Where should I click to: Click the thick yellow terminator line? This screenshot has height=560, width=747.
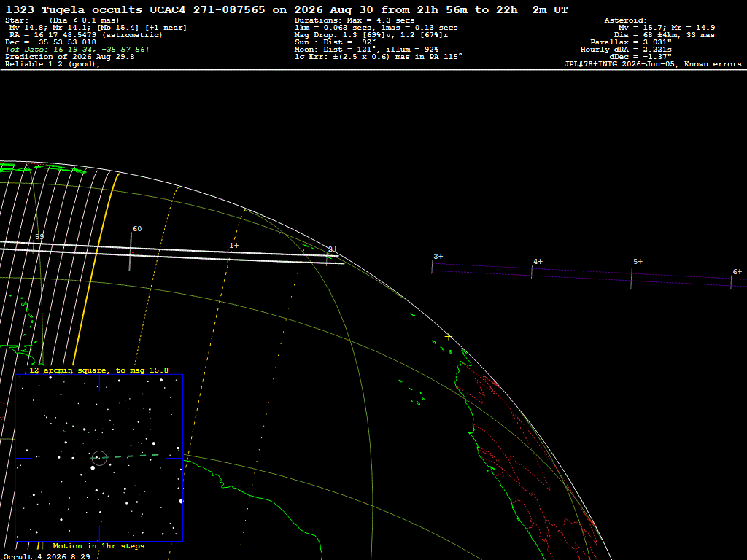(97, 267)
